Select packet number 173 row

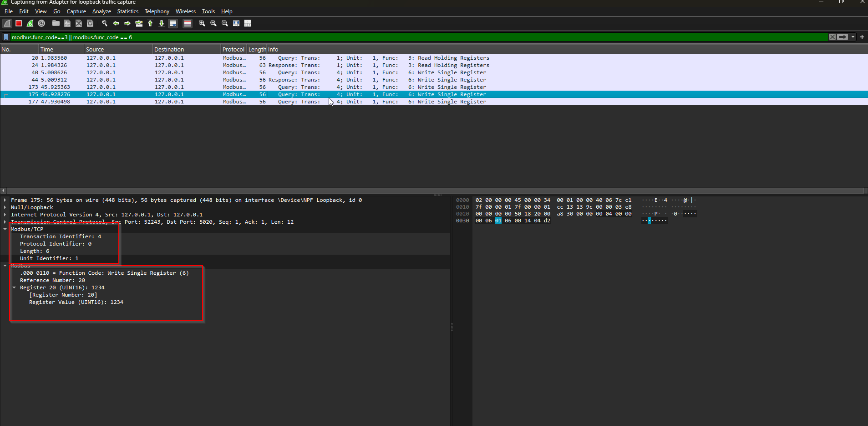point(434,87)
